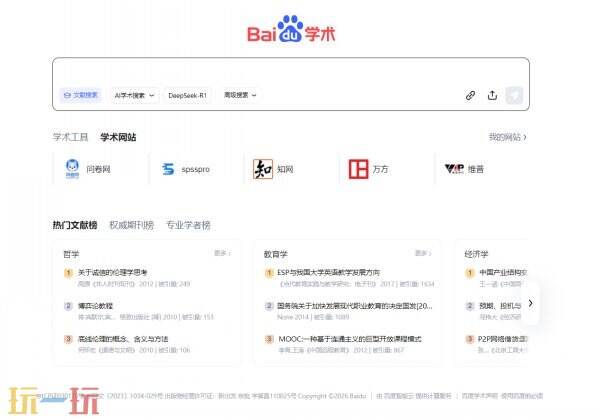This screenshot has width=600, height=420.
Task: Toggle the DeepSeek-R1 option
Action: coord(187,95)
